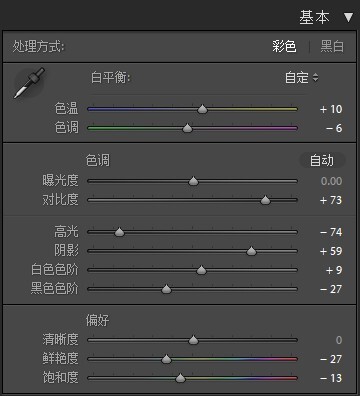This screenshot has height=396, width=360.
Task: Collapse the 基本 panel triangle
Action: [x=348, y=17]
